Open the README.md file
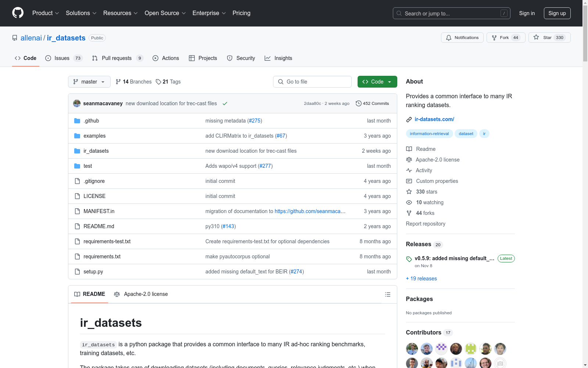The width and height of the screenshot is (588, 368). [x=99, y=226]
